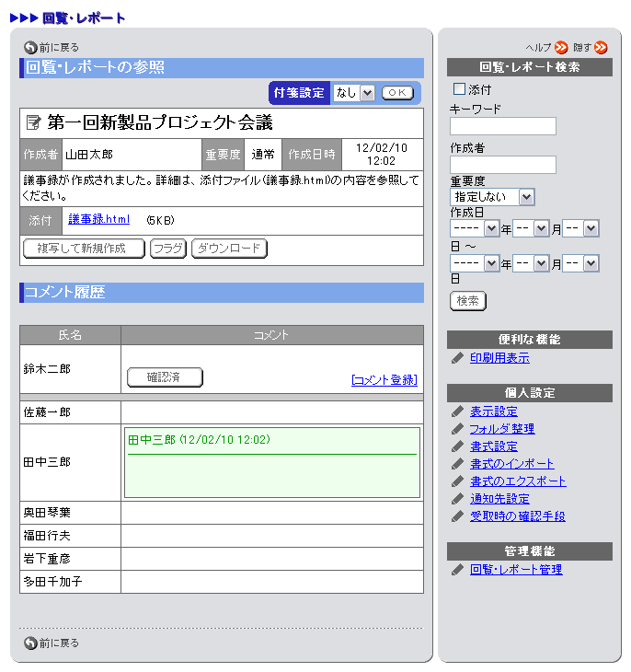The image size is (631, 672).
Task: Check the 添付 checkbox in search panel
Action: point(459,89)
